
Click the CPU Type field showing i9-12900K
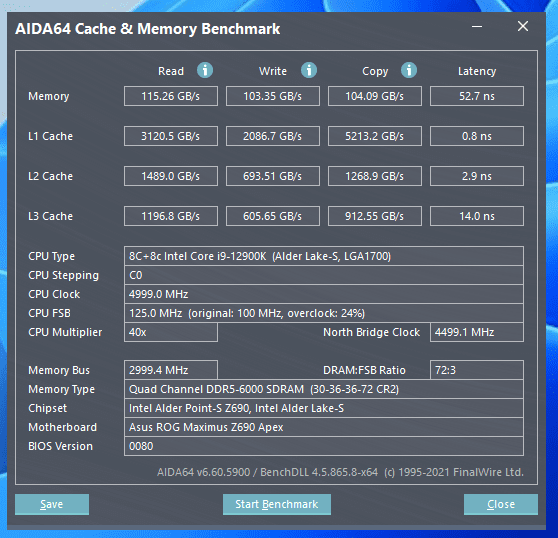(x=324, y=256)
